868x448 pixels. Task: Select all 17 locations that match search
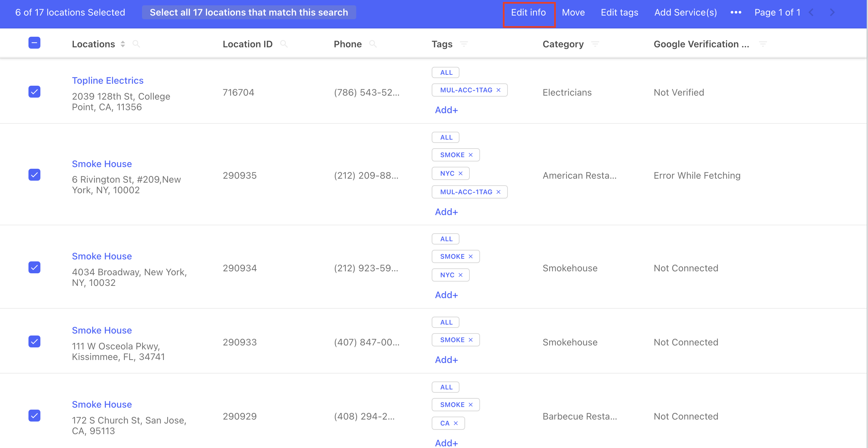249,12
